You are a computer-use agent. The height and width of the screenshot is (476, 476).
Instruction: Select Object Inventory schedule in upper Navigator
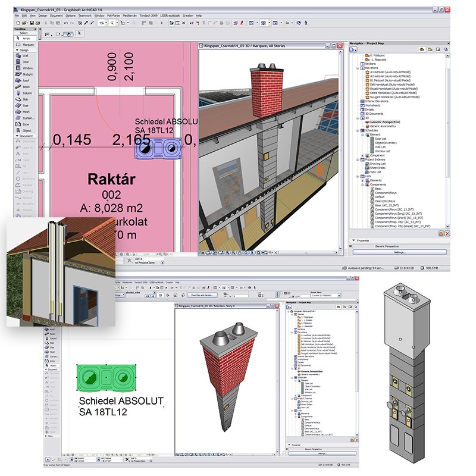[386, 143]
